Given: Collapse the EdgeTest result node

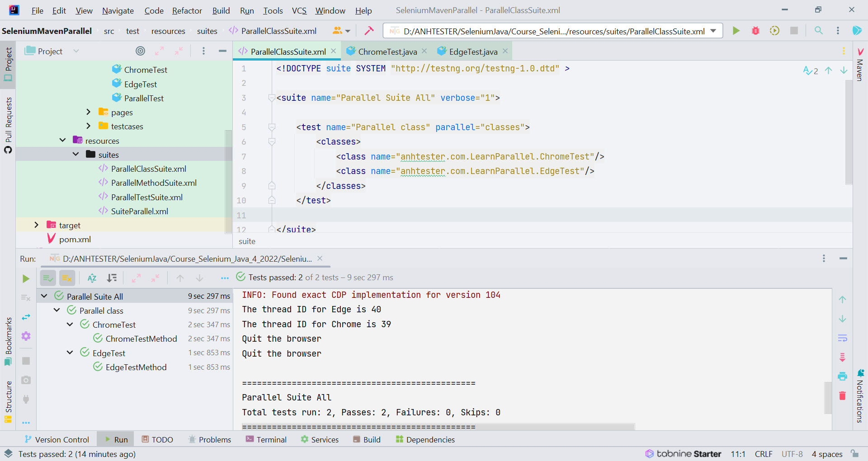Looking at the screenshot, I should coord(70,353).
